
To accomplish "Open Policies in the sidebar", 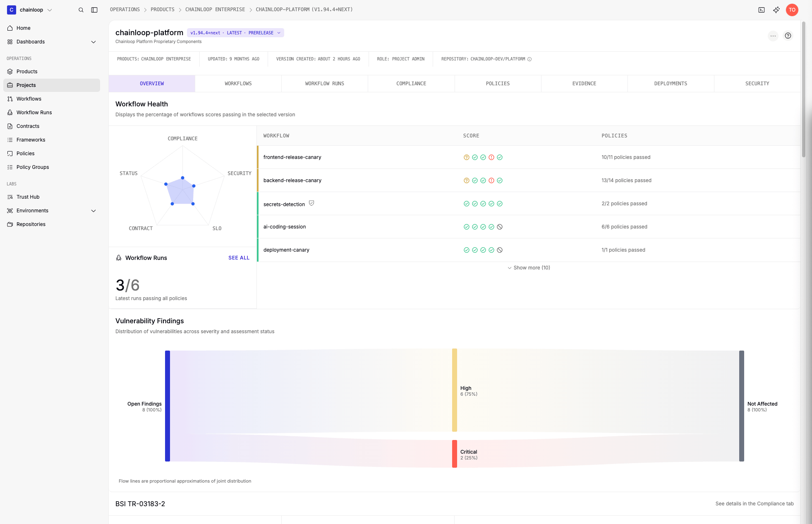I will 52,154.
